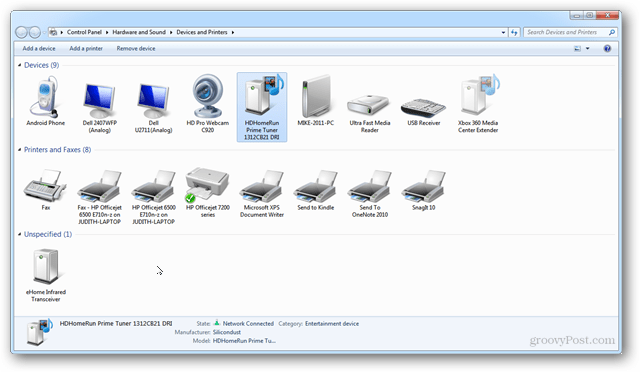Click the HDHomeRun details pane thumbnail
640x372 pixels.
click(x=40, y=332)
